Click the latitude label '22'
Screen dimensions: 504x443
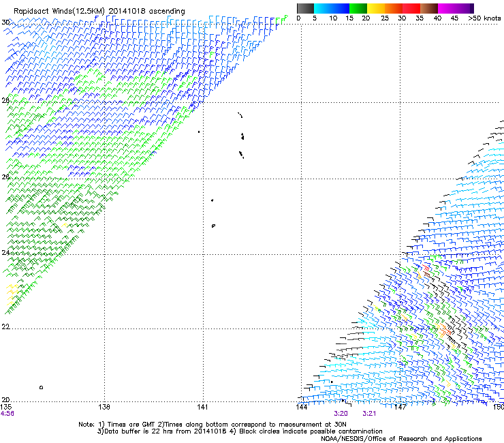(x=5, y=326)
